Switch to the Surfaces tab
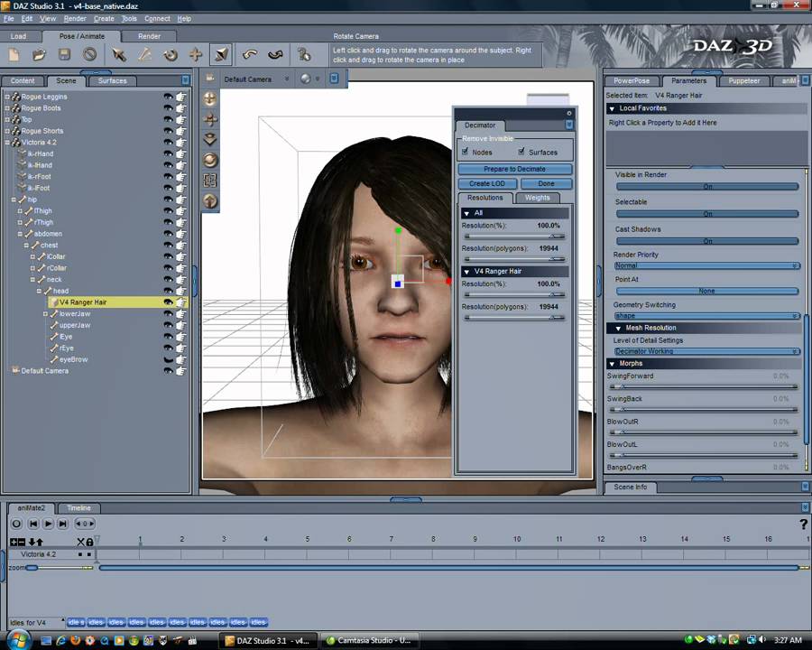 [112, 80]
